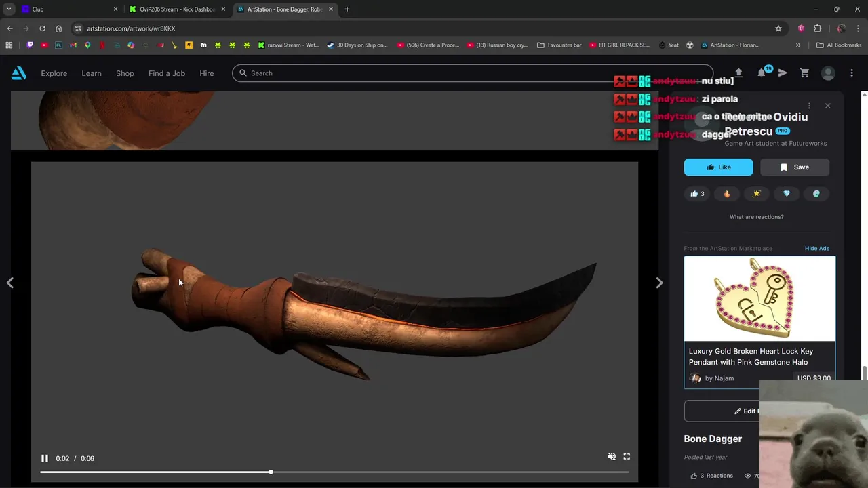Open the heart lock key pendant ad thumbnail
This screenshot has height=488, width=868.
(x=759, y=298)
